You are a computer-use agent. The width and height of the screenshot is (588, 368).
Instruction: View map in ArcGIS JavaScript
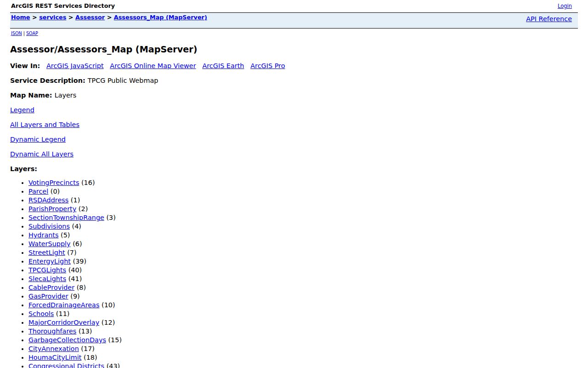(x=75, y=66)
